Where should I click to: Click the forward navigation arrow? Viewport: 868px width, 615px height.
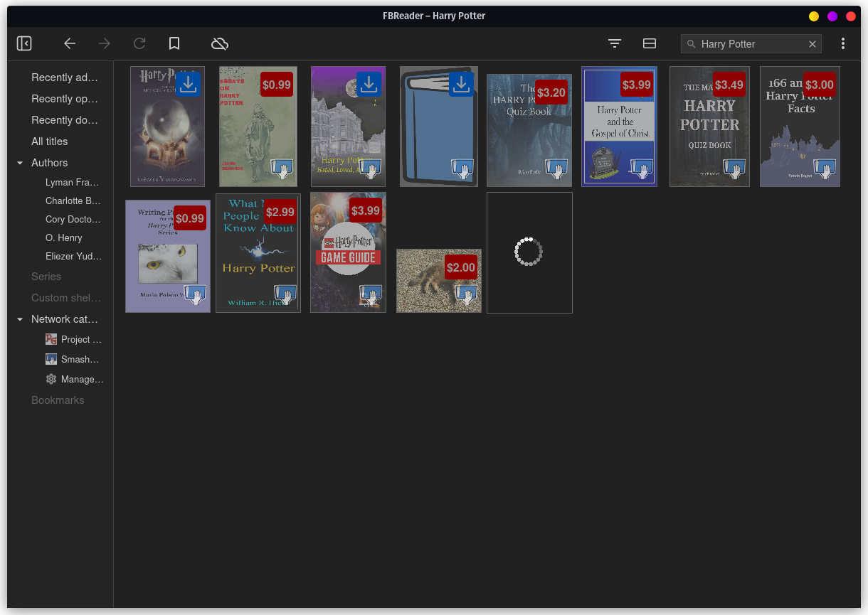coord(105,43)
